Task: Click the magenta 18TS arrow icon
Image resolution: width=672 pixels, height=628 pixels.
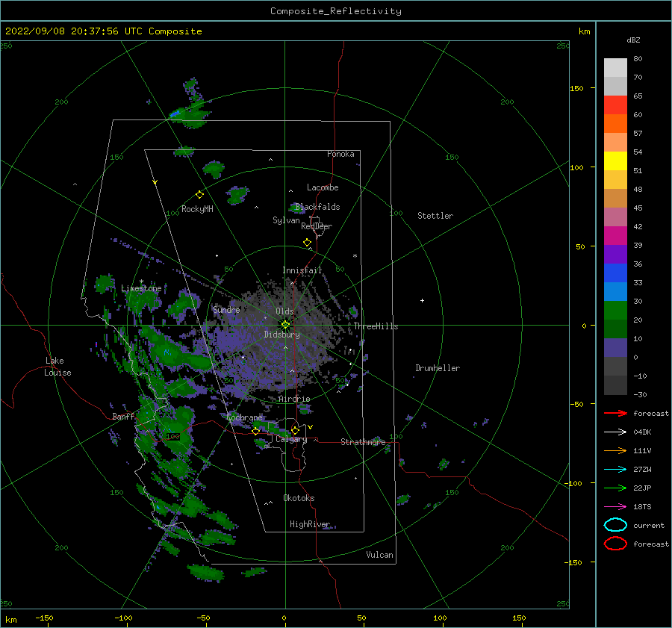Action: point(615,507)
